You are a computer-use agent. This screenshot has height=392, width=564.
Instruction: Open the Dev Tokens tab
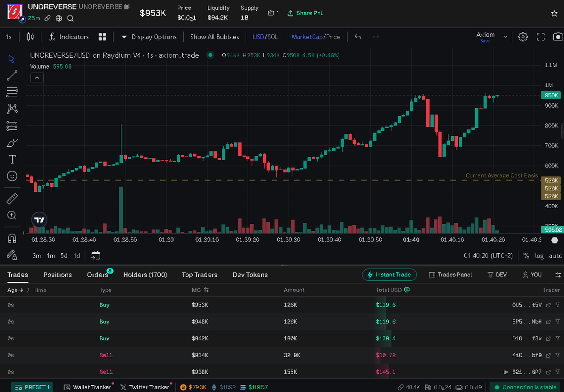pos(250,274)
